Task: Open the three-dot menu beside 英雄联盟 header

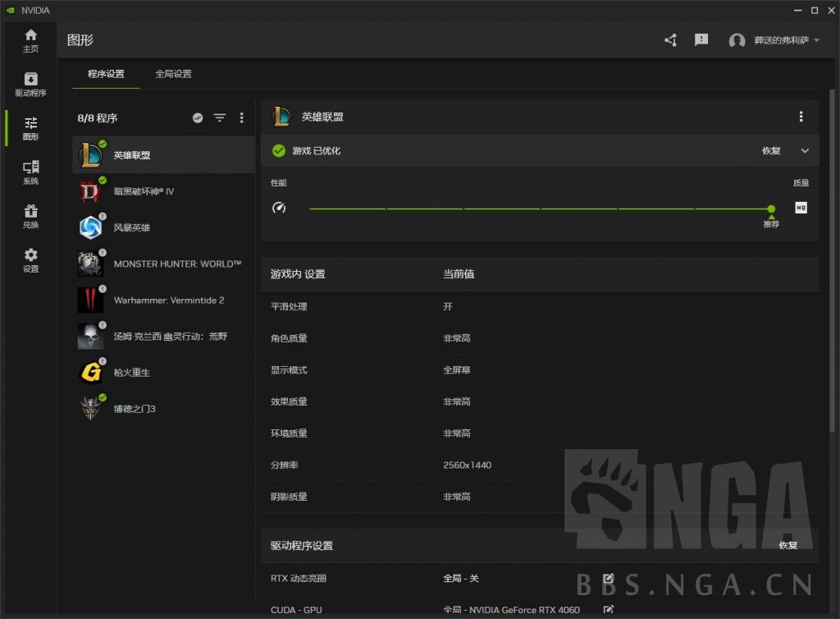Action: [x=801, y=116]
